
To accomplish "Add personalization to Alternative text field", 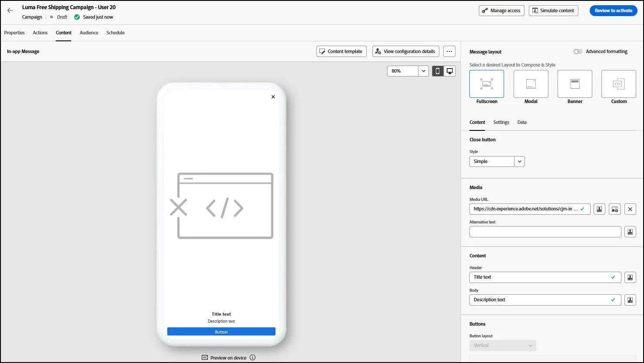I will coord(631,232).
